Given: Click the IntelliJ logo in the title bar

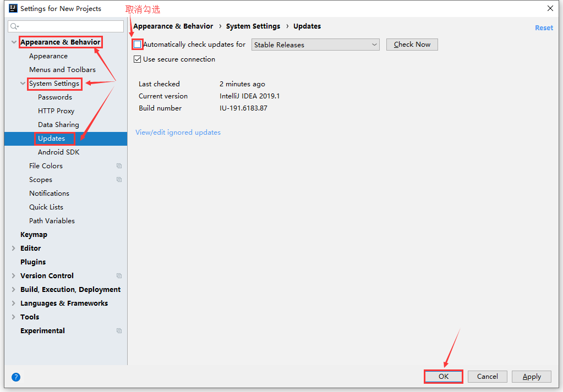Looking at the screenshot, I should pos(13,8).
